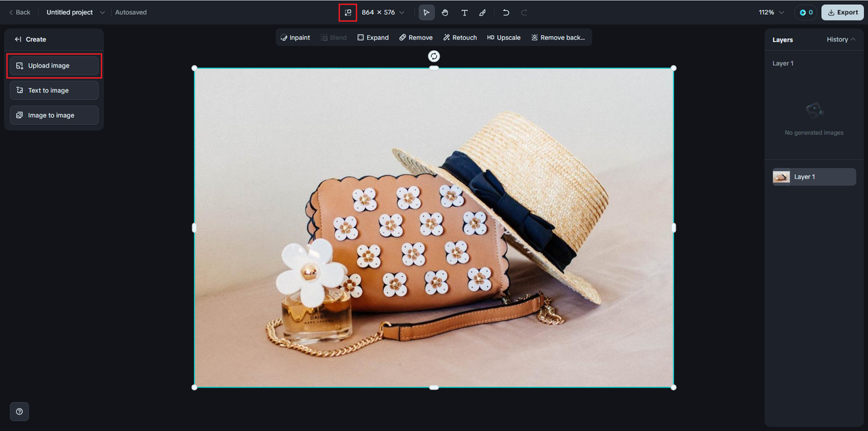Redo the last undone action

point(524,12)
